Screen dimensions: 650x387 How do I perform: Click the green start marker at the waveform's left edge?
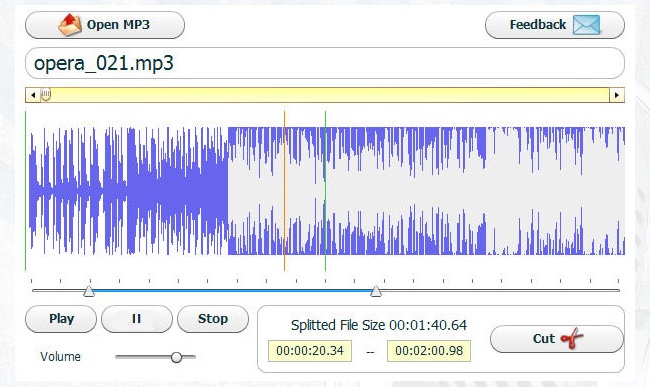point(26,191)
